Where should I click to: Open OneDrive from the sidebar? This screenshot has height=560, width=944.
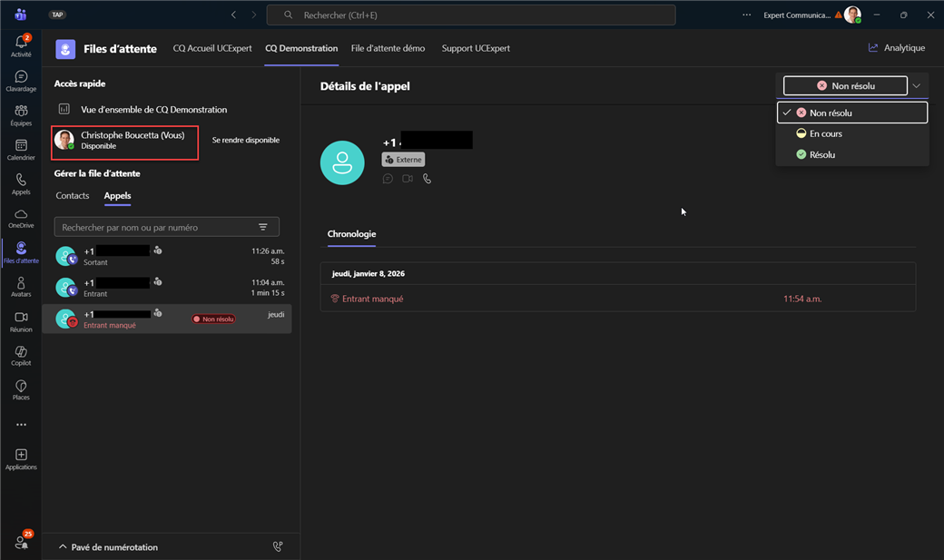point(21,218)
